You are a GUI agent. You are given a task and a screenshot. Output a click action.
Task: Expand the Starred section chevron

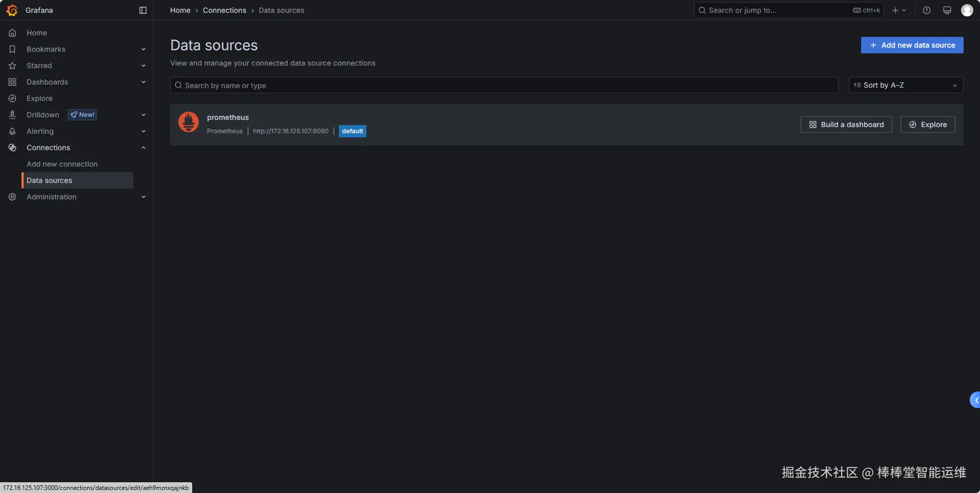(144, 66)
